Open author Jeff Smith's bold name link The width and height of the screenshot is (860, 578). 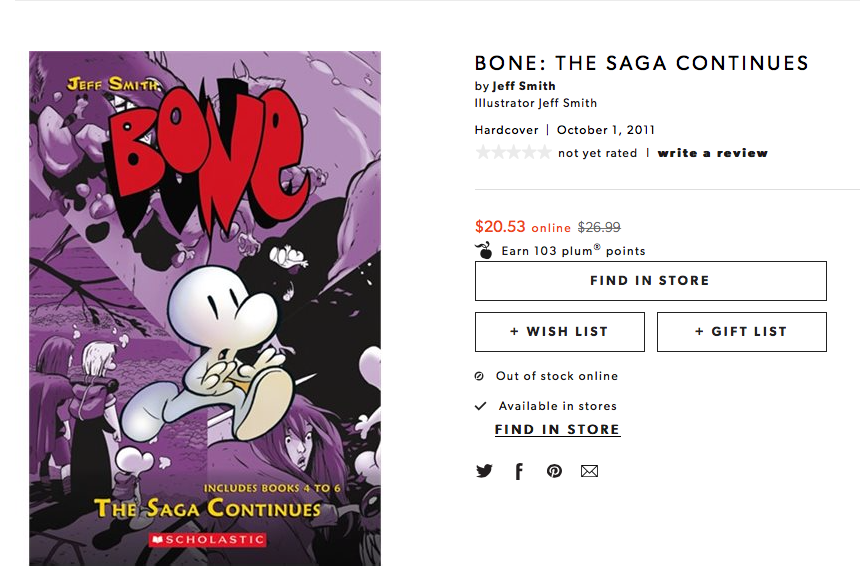pyautogui.click(x=524, y=86)
